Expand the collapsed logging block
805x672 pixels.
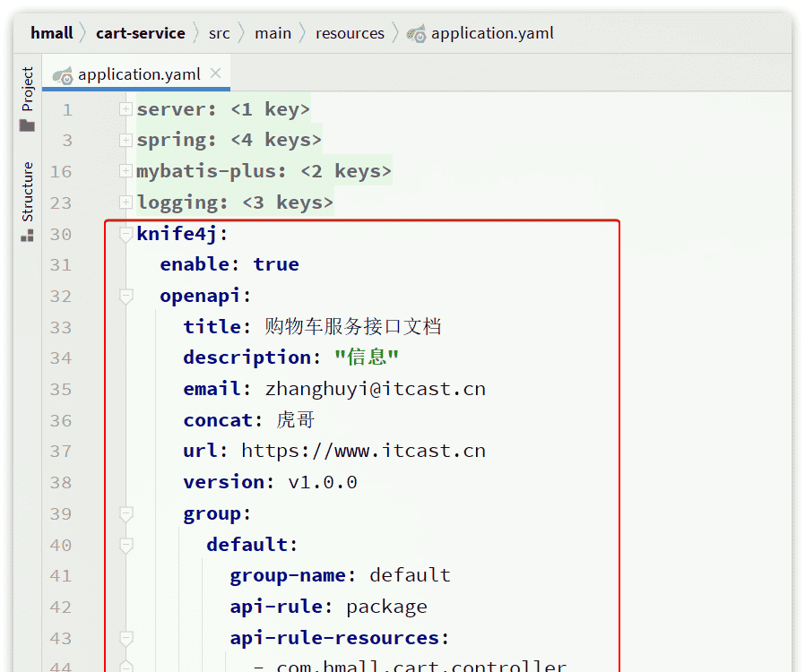click(x=126, y=203)
